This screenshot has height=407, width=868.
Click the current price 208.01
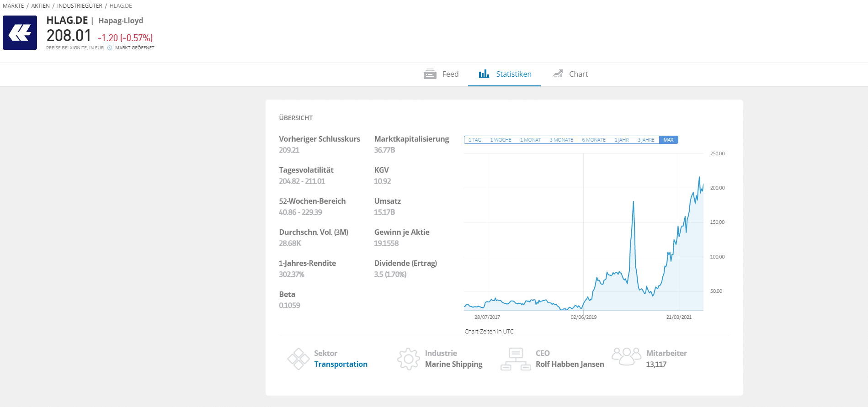[69, 36]
